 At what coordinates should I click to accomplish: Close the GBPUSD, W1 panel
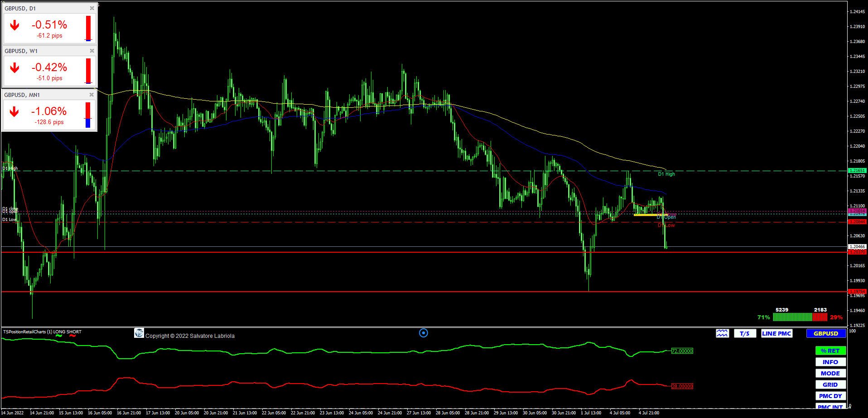pyautogui.click(x=92, y=51)
